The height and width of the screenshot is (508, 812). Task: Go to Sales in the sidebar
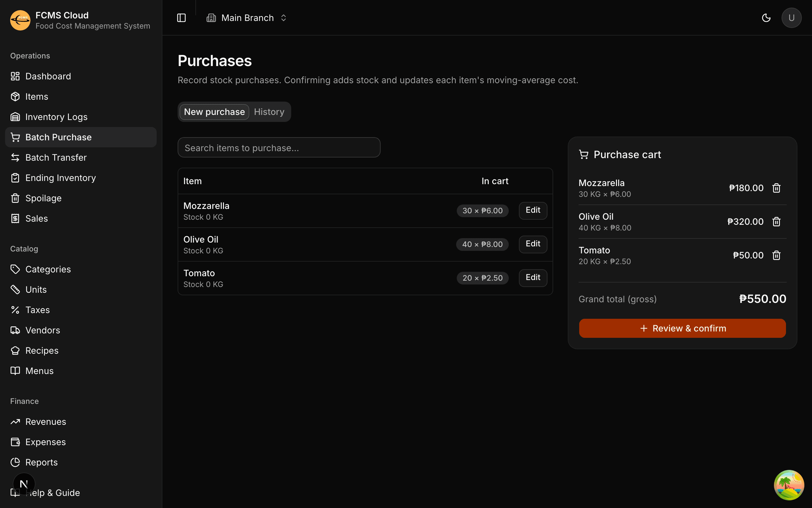coord(81,218)
